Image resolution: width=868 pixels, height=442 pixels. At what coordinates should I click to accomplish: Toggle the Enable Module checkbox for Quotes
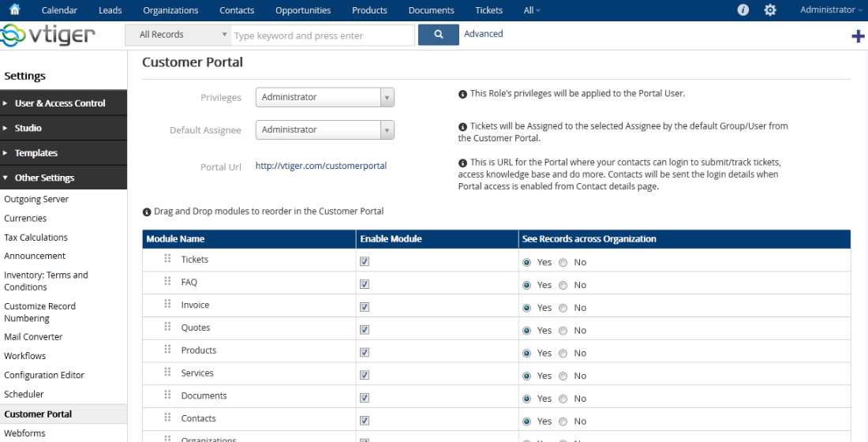[x=365, y=330]
